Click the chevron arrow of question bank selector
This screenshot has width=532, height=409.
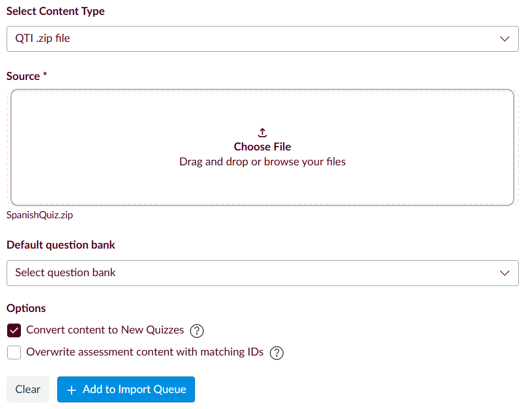pos(504,273)
